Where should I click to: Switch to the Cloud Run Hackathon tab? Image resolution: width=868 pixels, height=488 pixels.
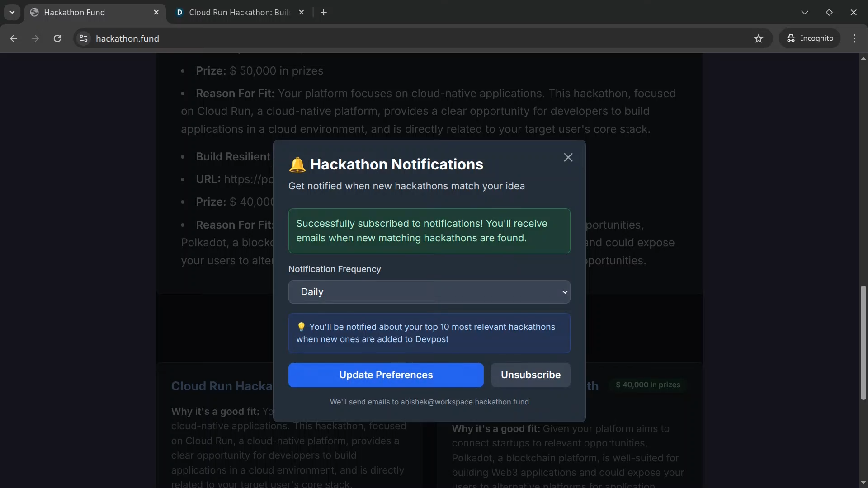click(235, 12)
